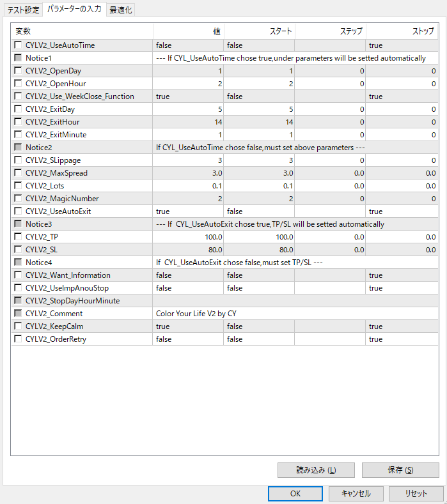Click the CYLV2_TP value cell '100.0'
Screen dimensions: 447x504
click(x=188, y=237)
